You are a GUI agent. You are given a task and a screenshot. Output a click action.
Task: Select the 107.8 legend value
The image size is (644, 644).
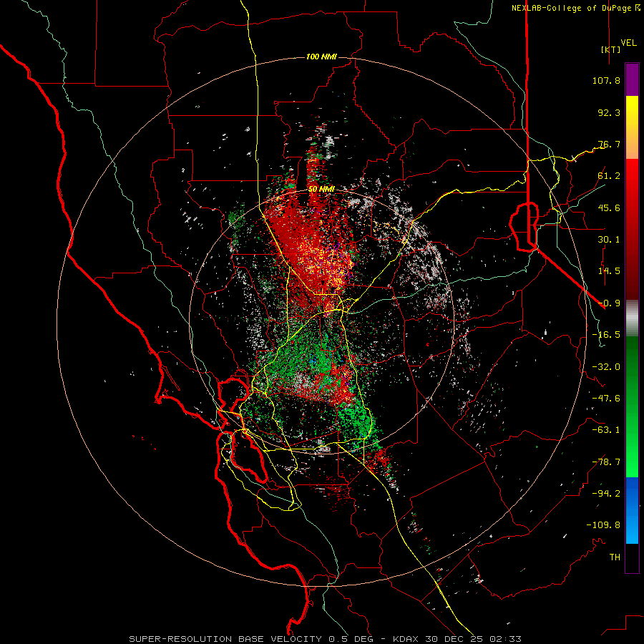(606, 80)
